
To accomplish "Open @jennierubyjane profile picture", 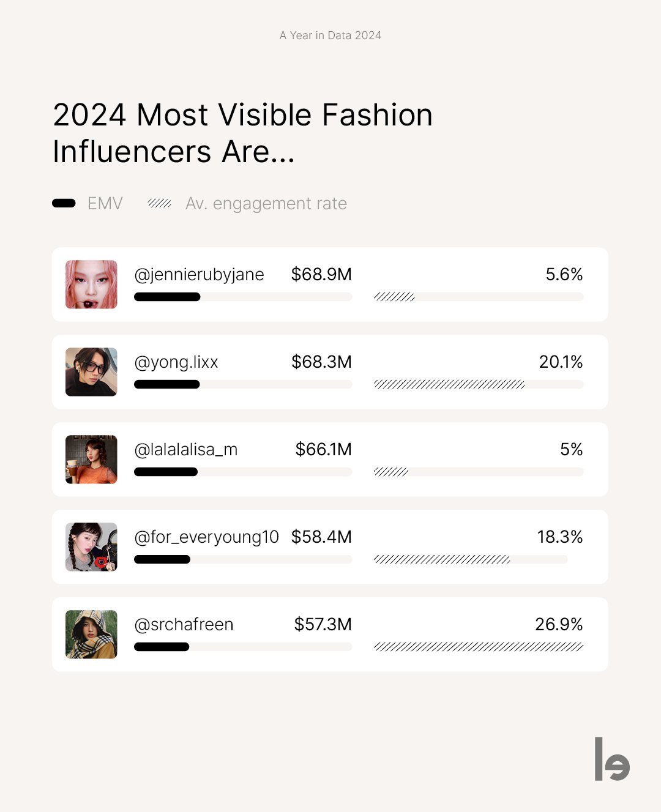I will [91, 285].
